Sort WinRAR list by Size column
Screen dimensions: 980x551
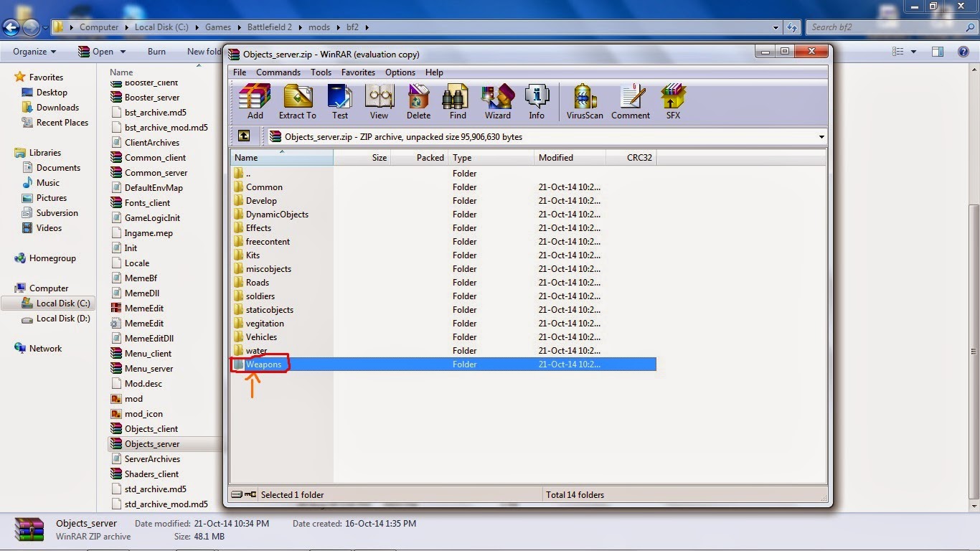tap(362, 157)
